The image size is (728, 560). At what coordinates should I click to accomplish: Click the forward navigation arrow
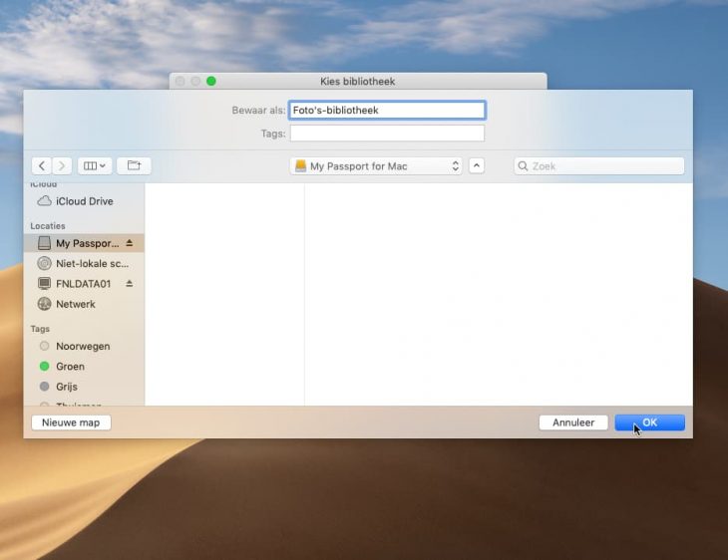pyautogui.click(x=63, y=166)
